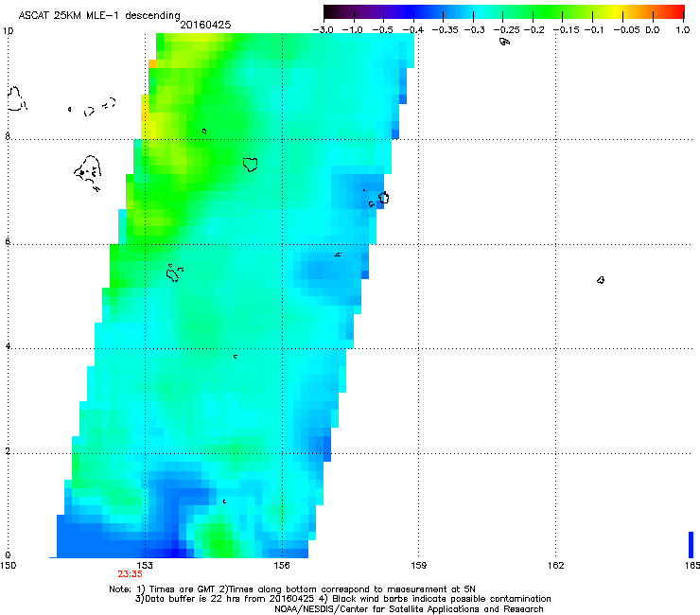Click colorbar label -0.15
The width and height of the screenshot is (700, 615).
[x=566, y=30]
